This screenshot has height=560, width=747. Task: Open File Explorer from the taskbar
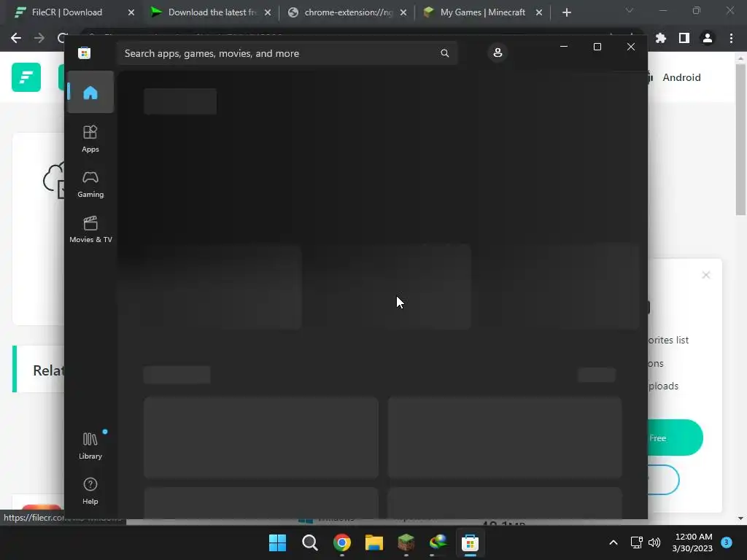point(374,542)
